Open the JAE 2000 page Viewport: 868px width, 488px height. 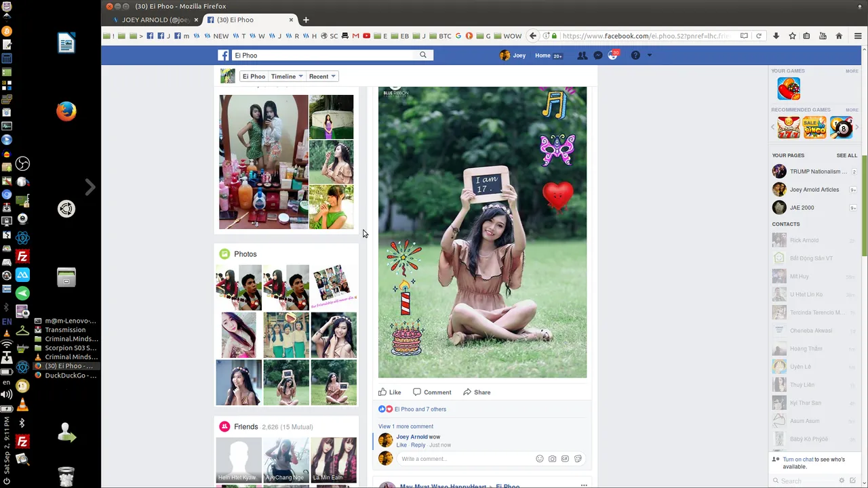815,207
